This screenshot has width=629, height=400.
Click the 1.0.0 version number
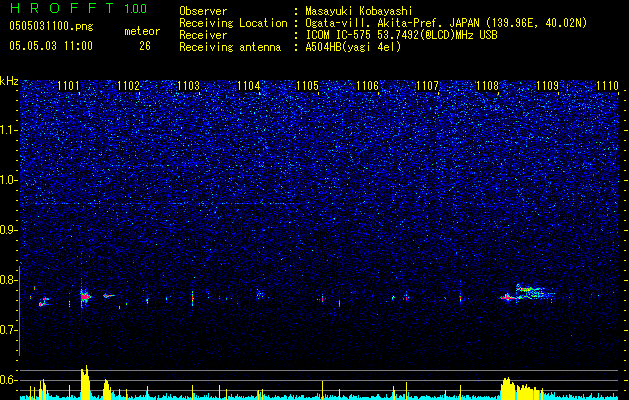point(136,9)
